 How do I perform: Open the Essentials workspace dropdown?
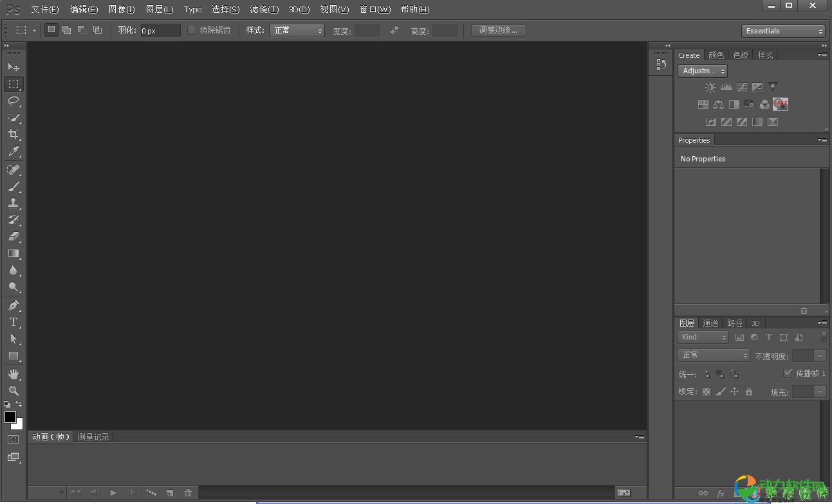[x=783, y=31]
